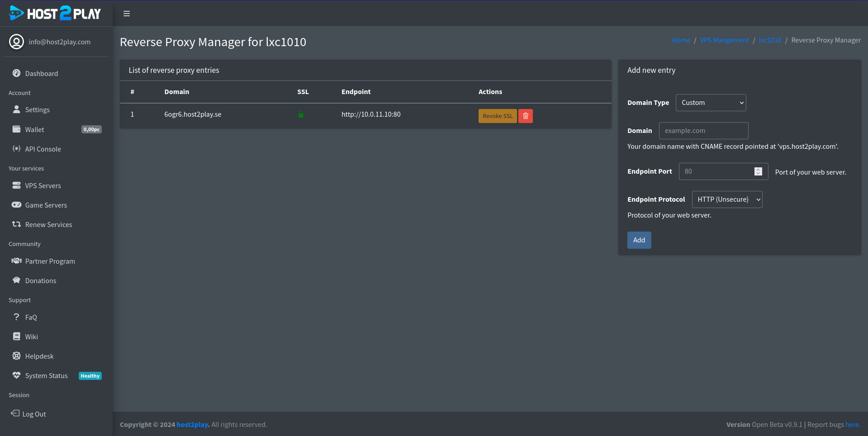Image resolution: width=868 pixels, height=436 pixels.
Task: Open VPS Servers list
Action: point(56,185)
